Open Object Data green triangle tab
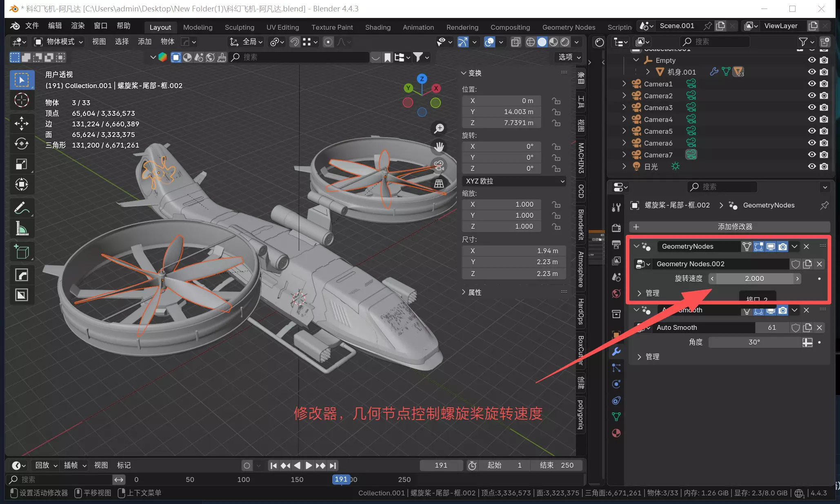This screenshot has height=504, width=840. click(616, 417)
